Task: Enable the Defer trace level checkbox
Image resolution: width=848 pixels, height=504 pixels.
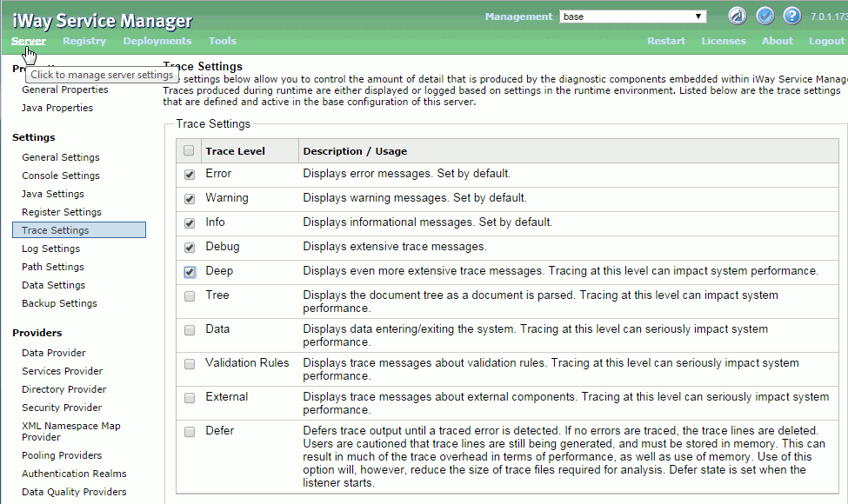Action: click(x=190, y=432)
